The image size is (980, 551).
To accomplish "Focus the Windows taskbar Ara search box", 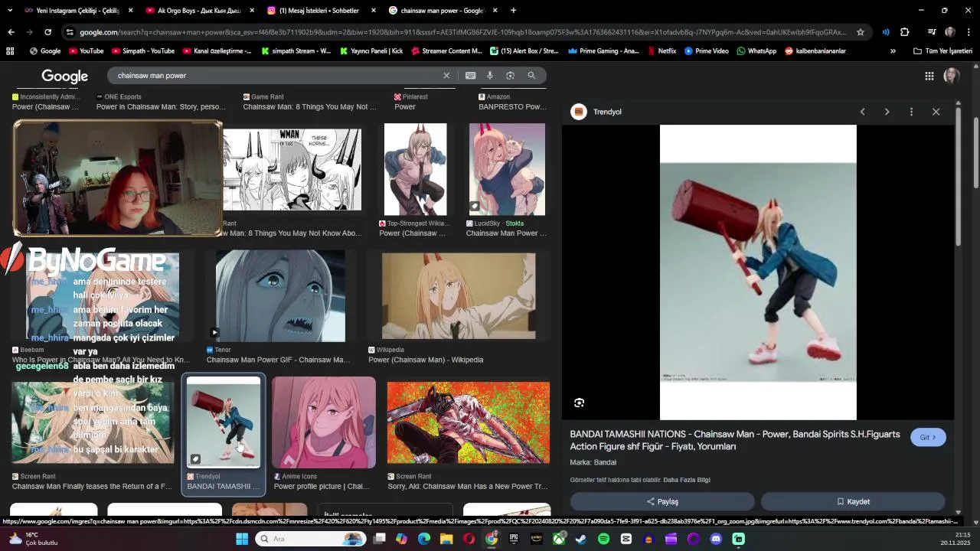I will (310, 539).
